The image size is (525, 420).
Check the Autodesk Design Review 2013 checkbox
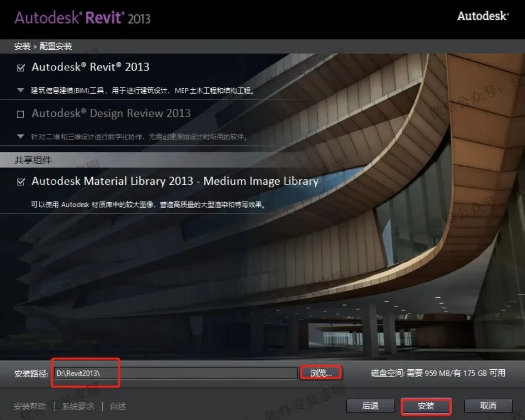[20, 114]
